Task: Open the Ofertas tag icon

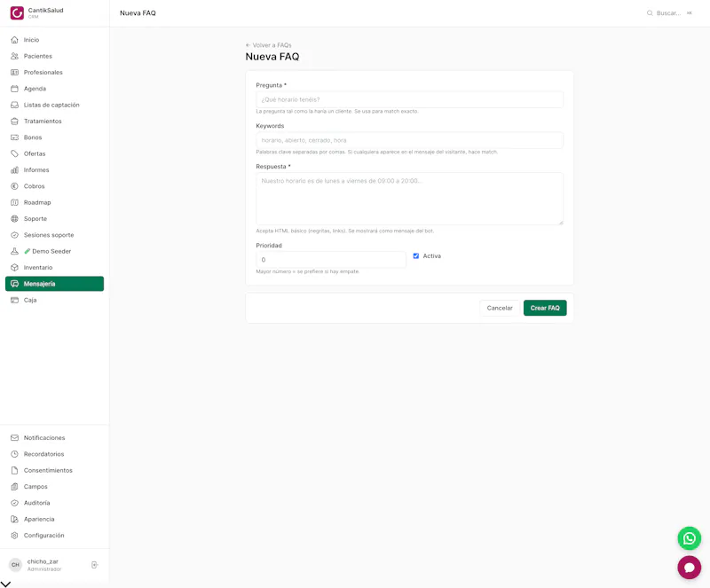Action: point(14,154)
